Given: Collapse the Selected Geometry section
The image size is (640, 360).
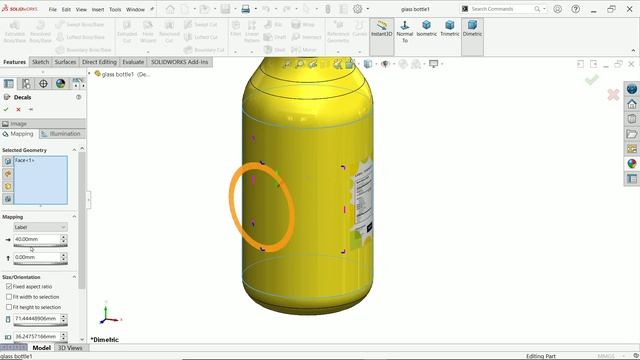Looking at the screenshot, I should click(x=74, y=150).
